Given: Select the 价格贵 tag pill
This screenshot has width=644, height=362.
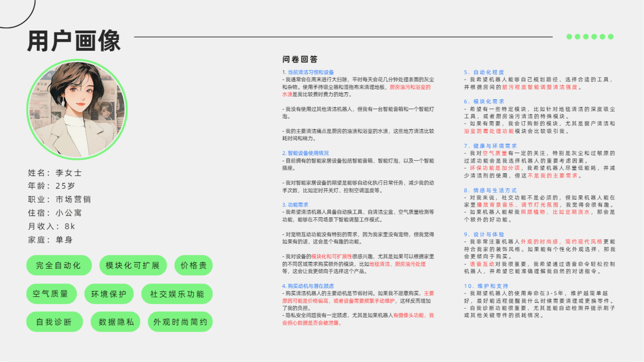Looking at the screenshot, I should (x=194, y=265).
